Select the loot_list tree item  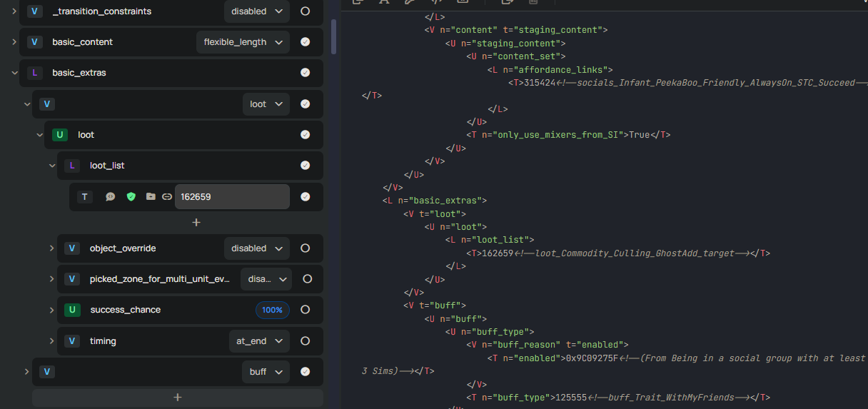tap(107, 166)
